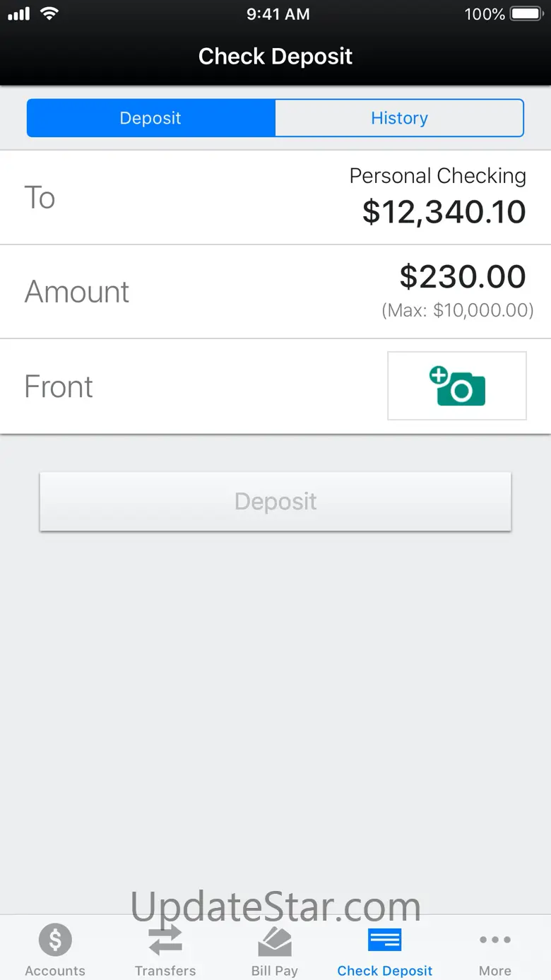551x980 pixels.
Task: Select the Check Deposit icon
Action: point(385,940)
